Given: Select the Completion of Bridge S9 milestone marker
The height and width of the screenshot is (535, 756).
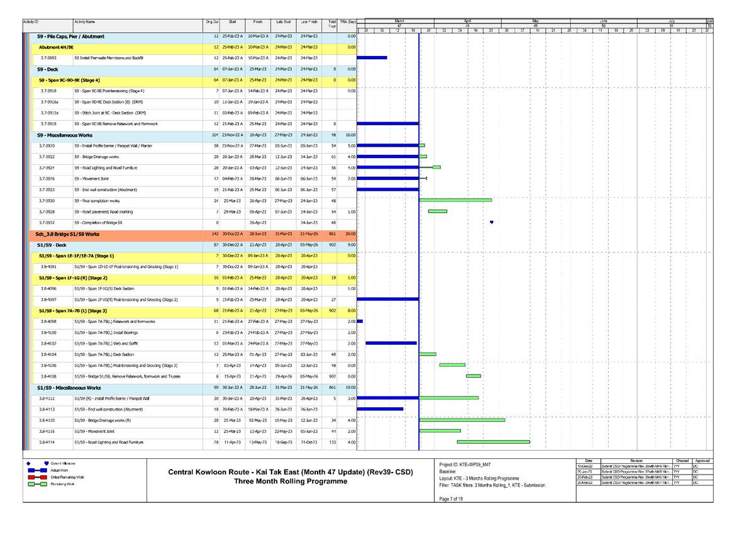Looking at the screenshot, I should pyautogui.click(x=491, y=222).
